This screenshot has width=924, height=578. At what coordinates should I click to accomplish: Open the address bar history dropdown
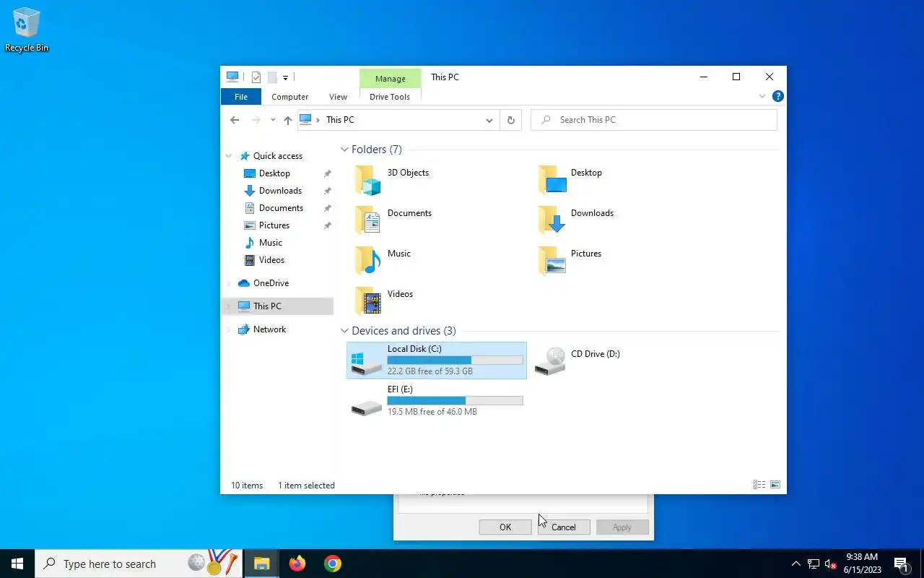[x=489, y=120]
